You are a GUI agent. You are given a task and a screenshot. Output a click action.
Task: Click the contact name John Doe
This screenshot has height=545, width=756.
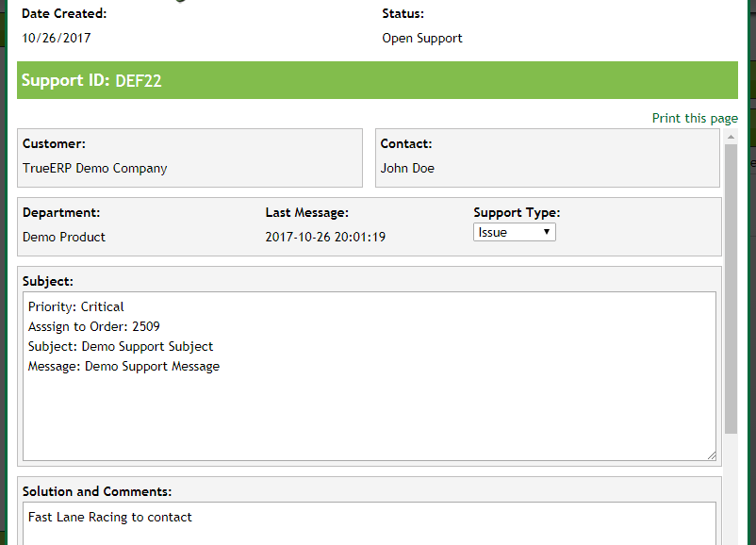tap(407, 168)
